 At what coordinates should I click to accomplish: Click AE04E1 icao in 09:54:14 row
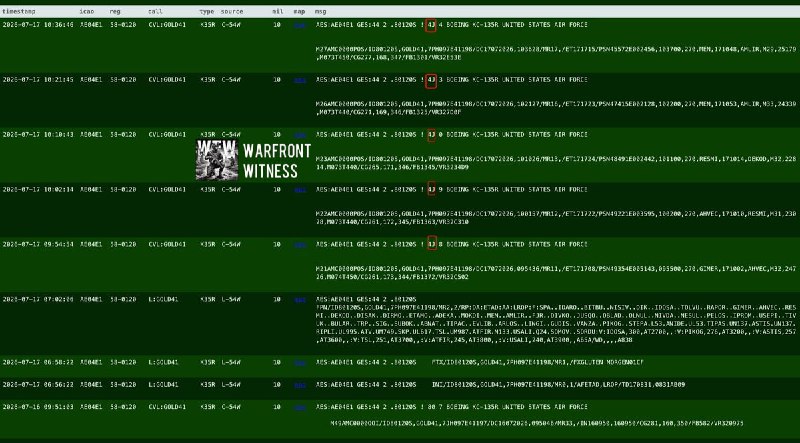click(91, 244)
